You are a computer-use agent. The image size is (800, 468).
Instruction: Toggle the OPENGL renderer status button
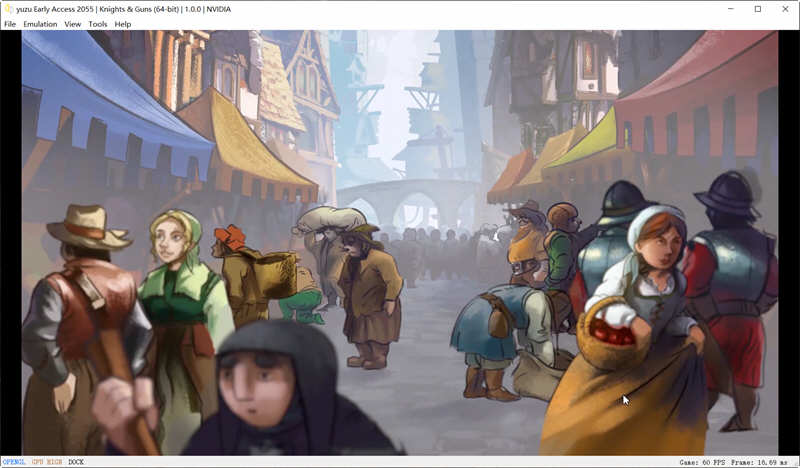click(14, 462)
